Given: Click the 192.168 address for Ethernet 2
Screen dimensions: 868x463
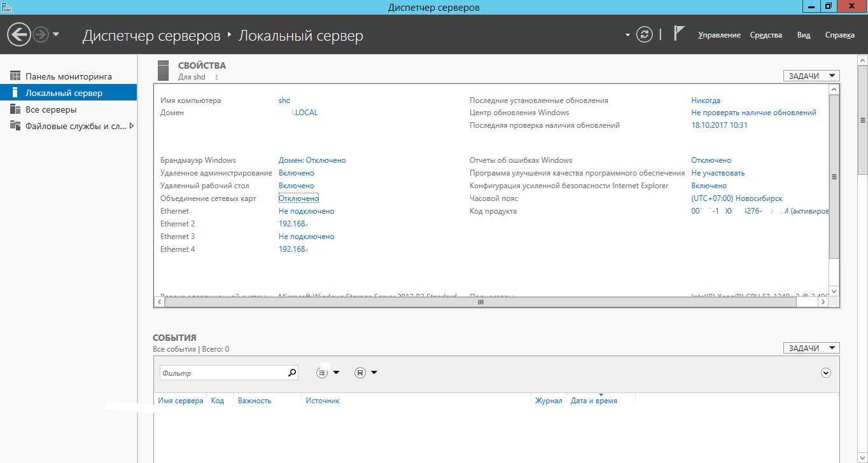Looking at the screenshot, I should 293,224.
